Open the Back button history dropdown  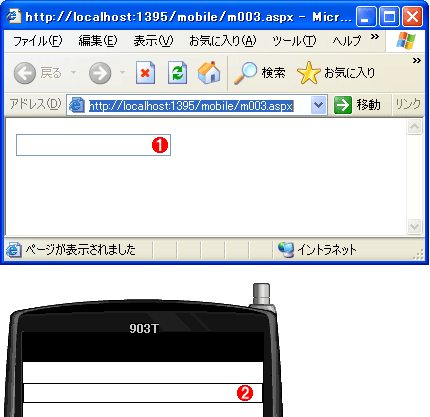(x=73, y=72)
